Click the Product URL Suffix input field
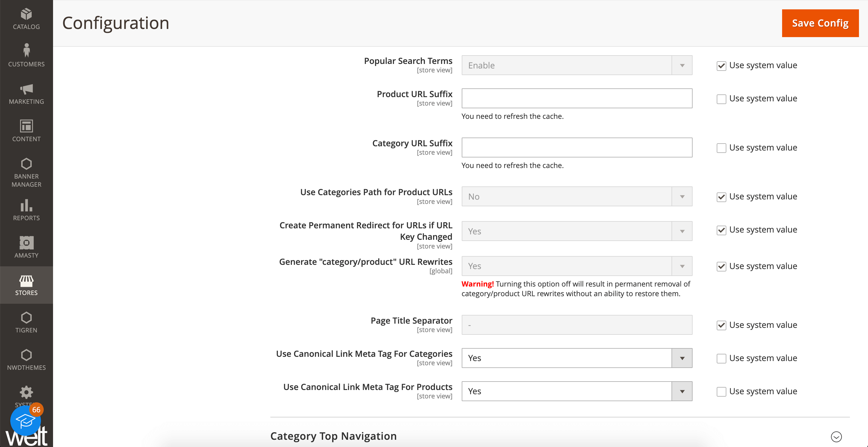 (x=577, y=98)
